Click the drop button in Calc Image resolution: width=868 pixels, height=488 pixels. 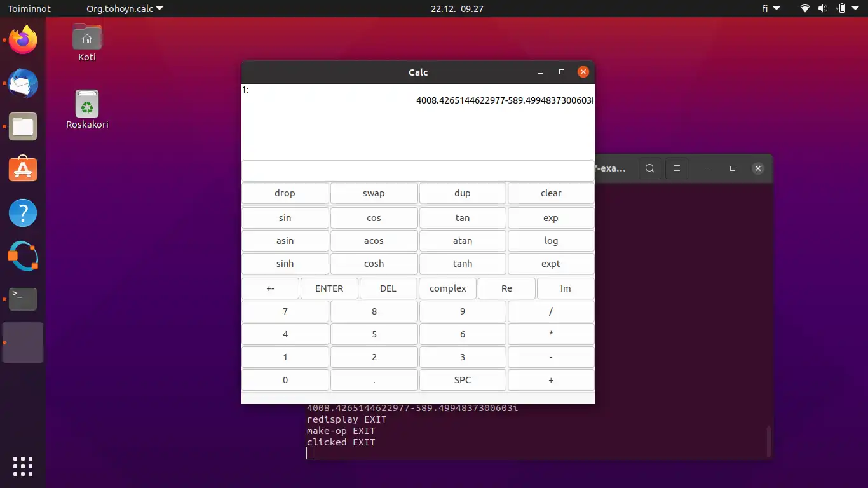[285, 193]
